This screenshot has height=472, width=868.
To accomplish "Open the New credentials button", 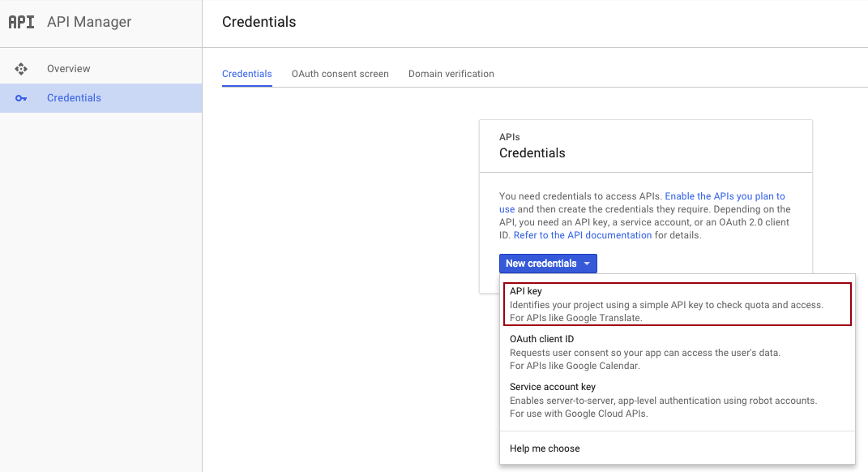I will point(548,264).
